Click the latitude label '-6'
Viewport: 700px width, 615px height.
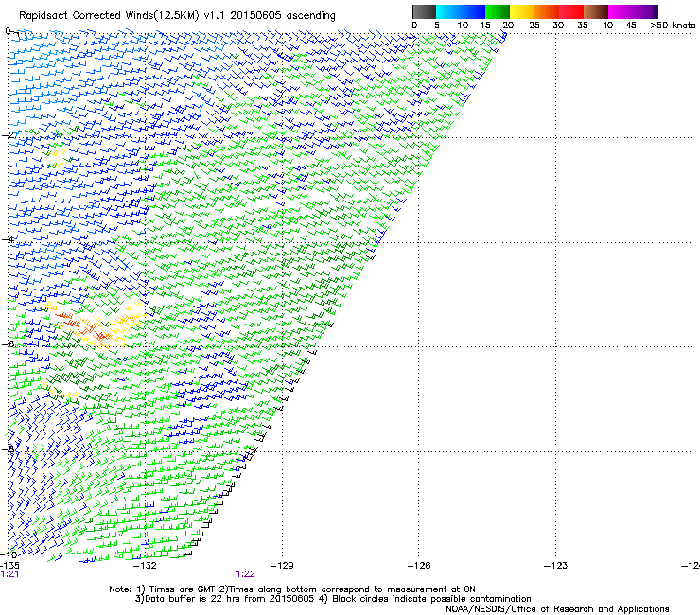8,343
